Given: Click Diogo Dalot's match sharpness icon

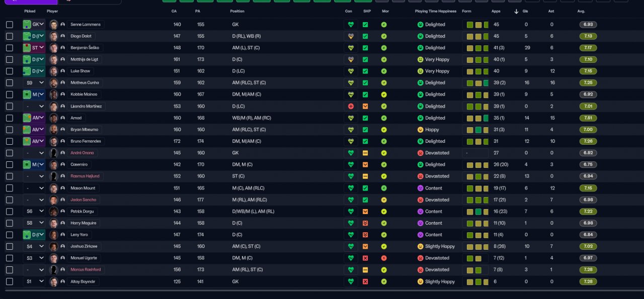Looking at the screenshot, I should coord(365,36).
